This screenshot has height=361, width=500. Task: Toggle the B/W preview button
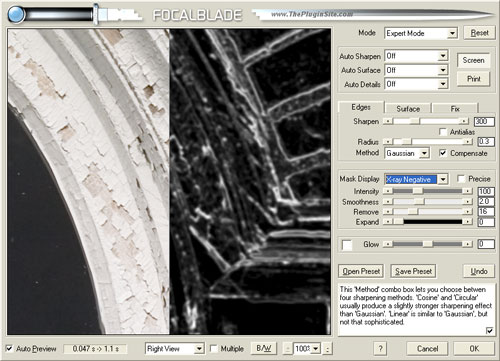(264, 349)
